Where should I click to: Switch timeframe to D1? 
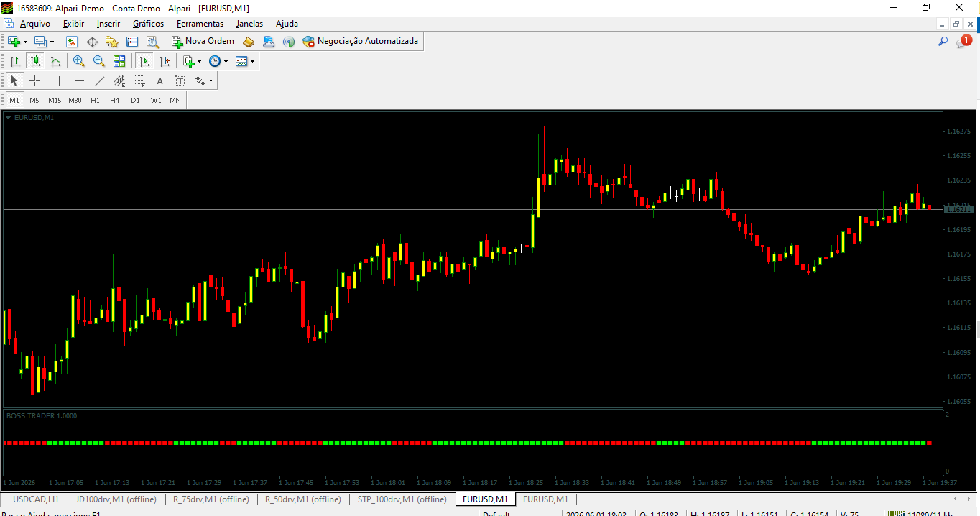135,100
